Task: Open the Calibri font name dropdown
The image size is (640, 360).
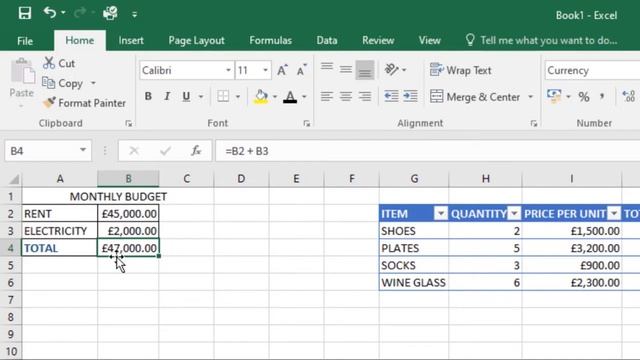Action: pos(228,71)
